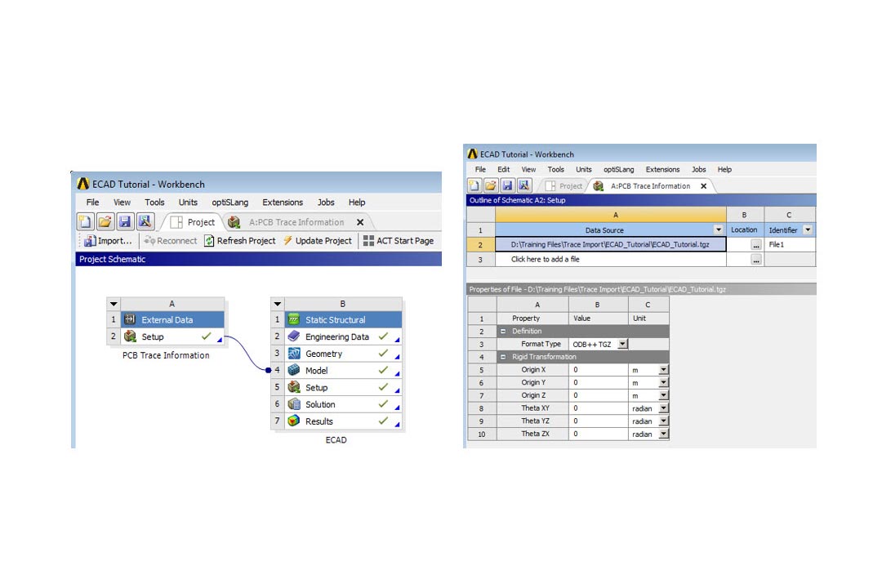
Task: Close A:PCB Trace Information tab in Project Schematic window
Action: pos(361,222)
